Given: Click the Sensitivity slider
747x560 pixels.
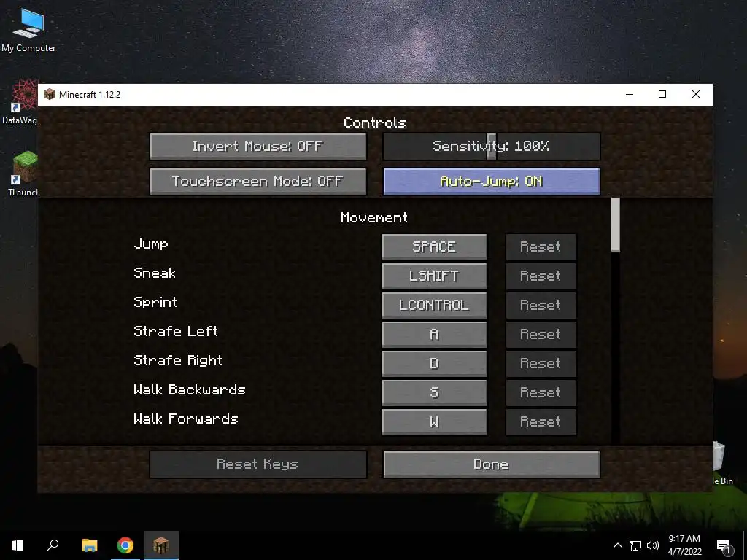Looking at the screenshot, I should pyautogui.click(x=492, y=146).
